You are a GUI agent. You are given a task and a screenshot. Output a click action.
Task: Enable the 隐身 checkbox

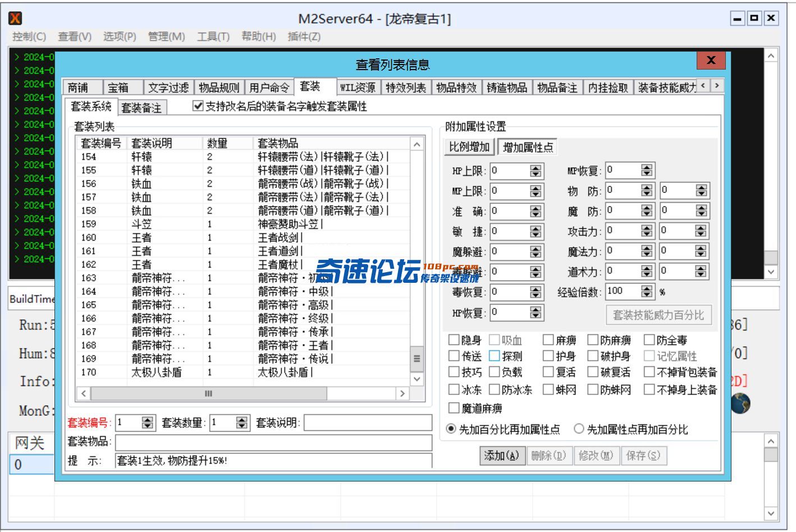454,340
